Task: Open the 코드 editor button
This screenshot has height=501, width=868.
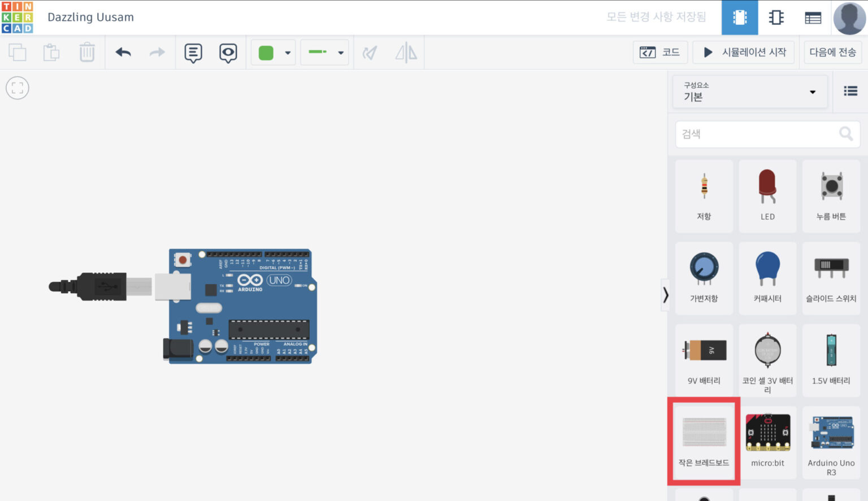Action: click(x=660, y=53)
